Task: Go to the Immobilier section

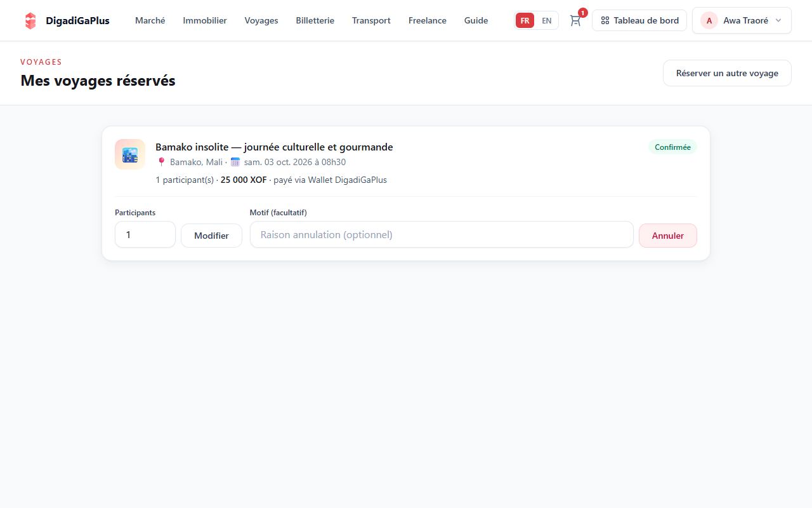Action: click(205, 20)
